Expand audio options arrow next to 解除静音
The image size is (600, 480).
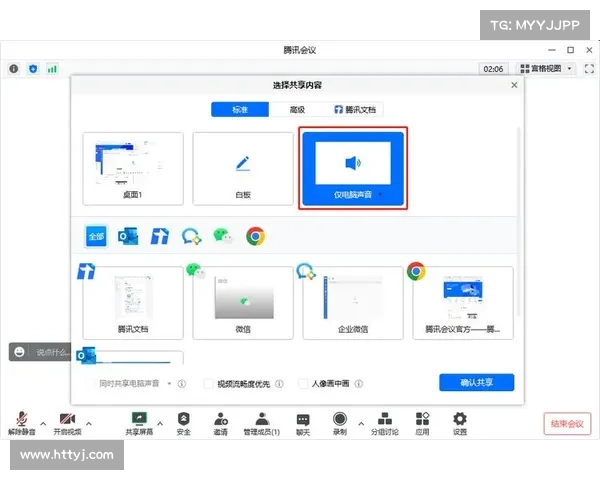pos(43,424)
